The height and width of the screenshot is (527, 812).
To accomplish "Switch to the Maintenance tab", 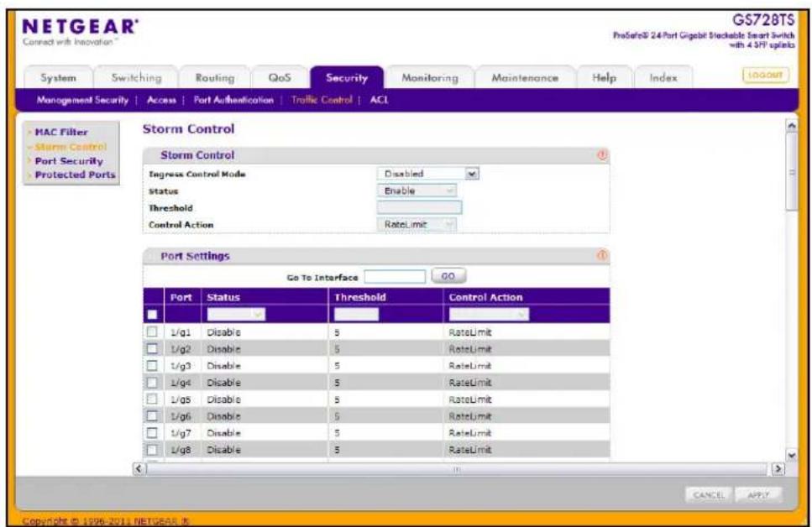I will point(525,78).
